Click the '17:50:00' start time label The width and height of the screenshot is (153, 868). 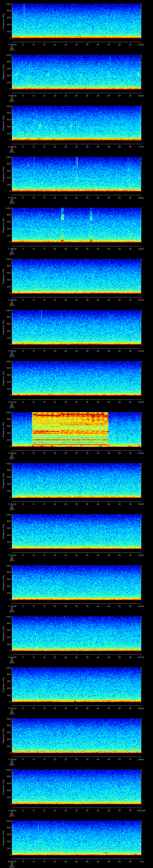tap(12, 351)
